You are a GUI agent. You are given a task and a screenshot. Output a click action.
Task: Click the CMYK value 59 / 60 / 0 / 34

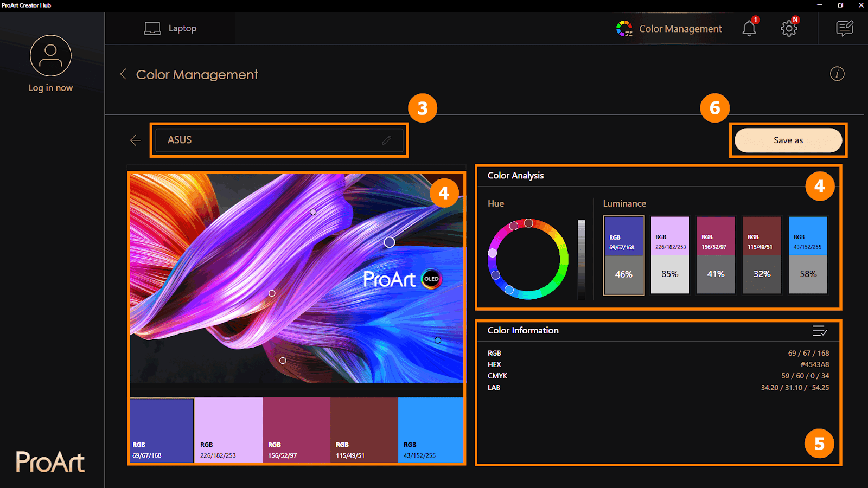point(805,376)
